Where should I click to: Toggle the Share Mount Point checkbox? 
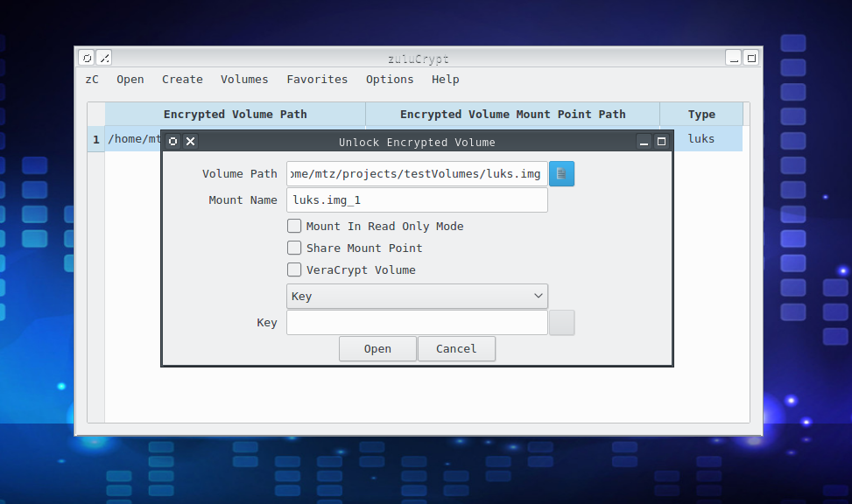pyautogui.click(x=294, y=248)
